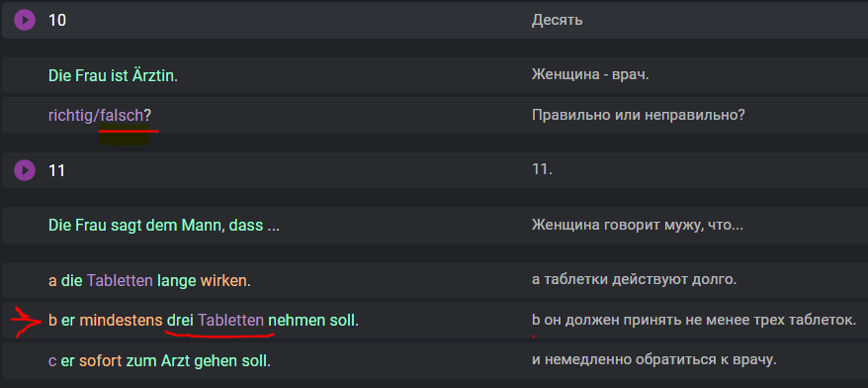Click the Russian translation "Десять"

coord(557,21)
